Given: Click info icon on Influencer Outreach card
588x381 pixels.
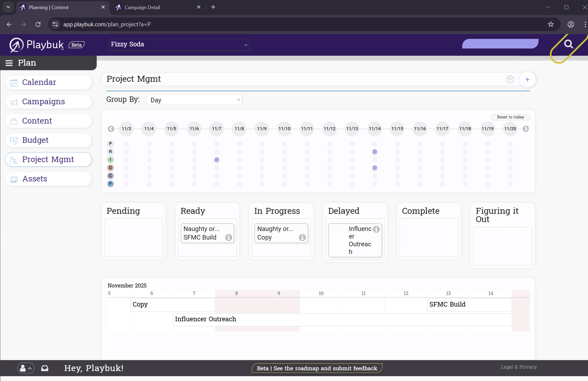Looking at the screenshot, I should (376, 229).
